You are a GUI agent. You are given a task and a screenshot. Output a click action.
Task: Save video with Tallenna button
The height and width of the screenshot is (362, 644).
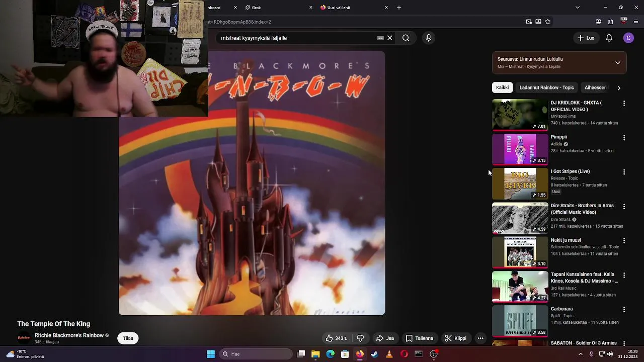[x=420, y=338]
